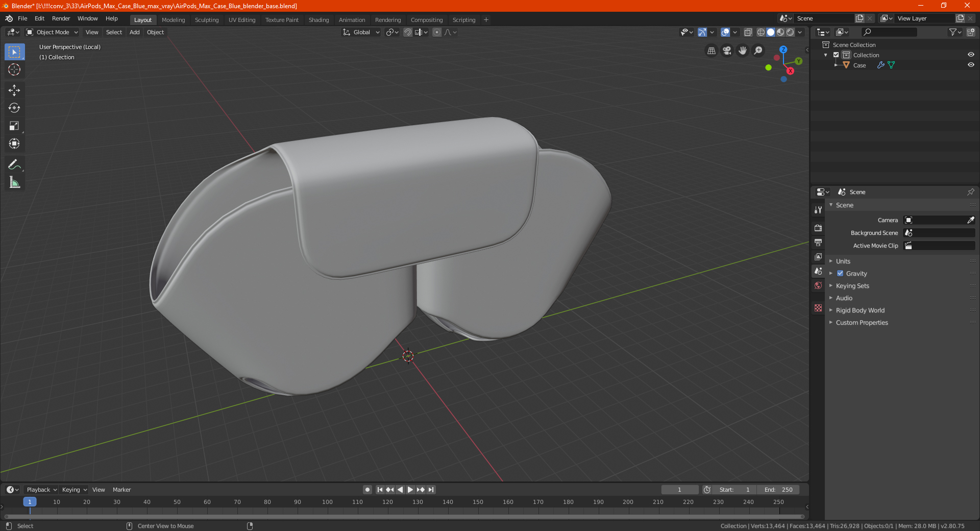980x531 pixels.
Task: Open the Render properties tab
Action: [818, 228]
